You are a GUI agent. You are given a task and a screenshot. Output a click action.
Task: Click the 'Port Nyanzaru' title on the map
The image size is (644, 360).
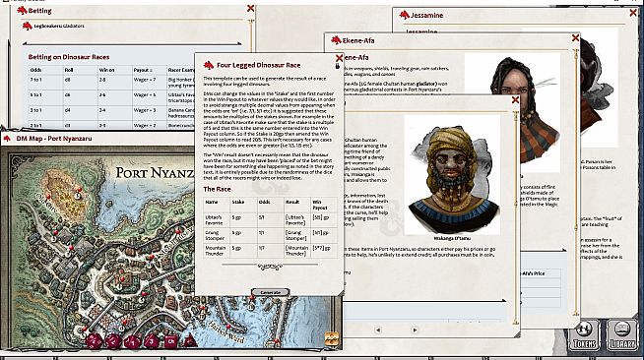pos(155,172)
